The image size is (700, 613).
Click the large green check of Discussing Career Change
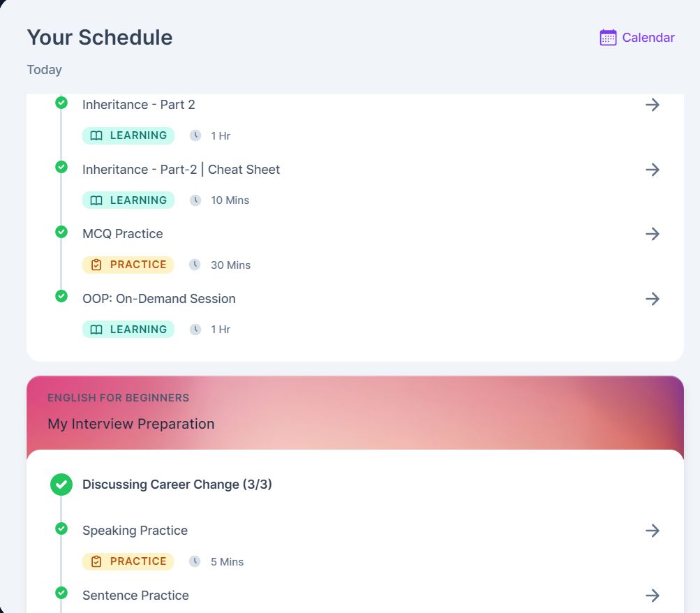[61, 485]
